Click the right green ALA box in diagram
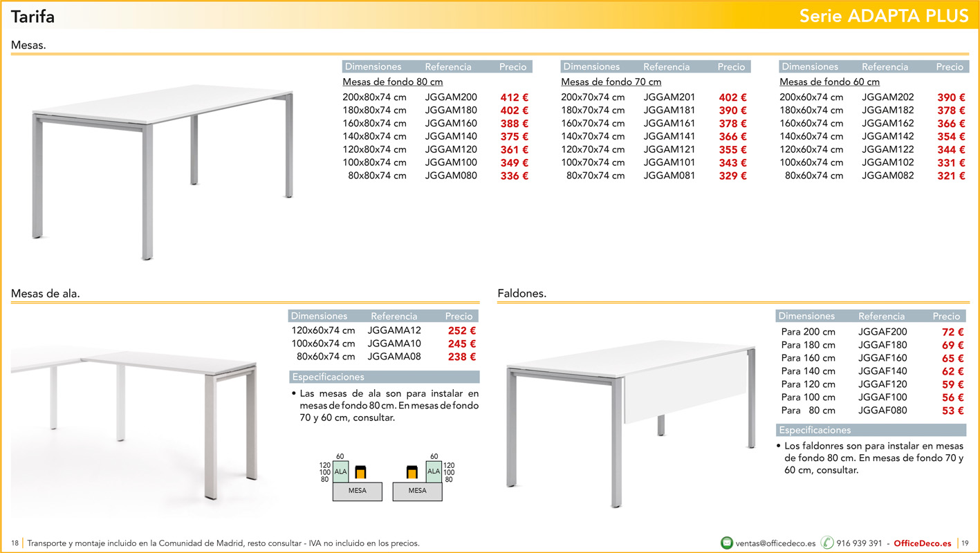The width and height of the screenshot is (980, 553). pyautogui.click(x=434, y=471)
